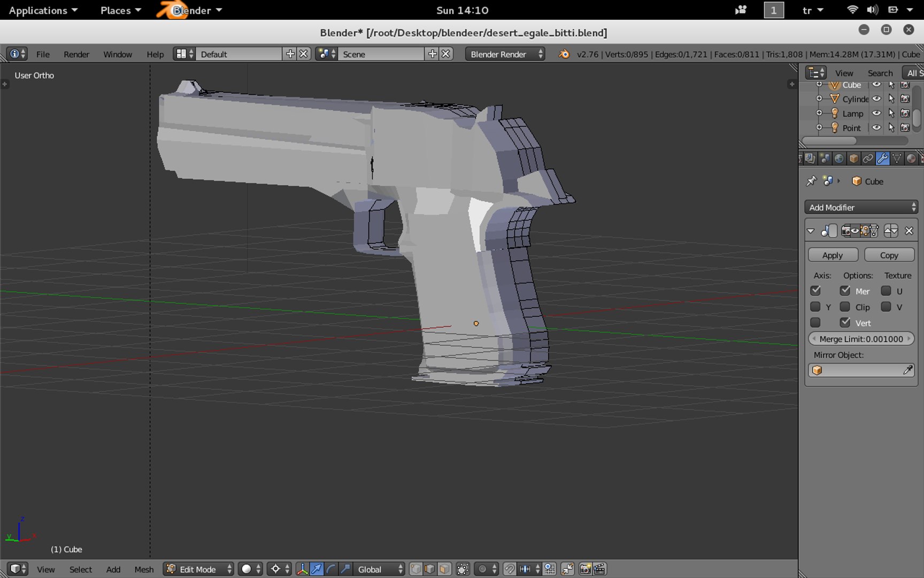Open the Mesh menu in viewport header
924x578 pixels.
click(x=144, y=569)
